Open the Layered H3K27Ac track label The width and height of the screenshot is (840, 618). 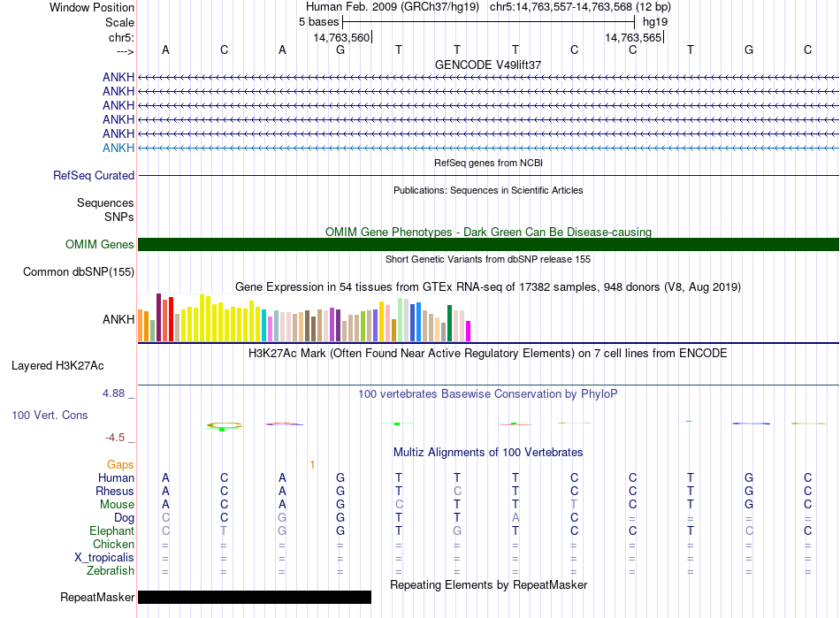(57, 365)
